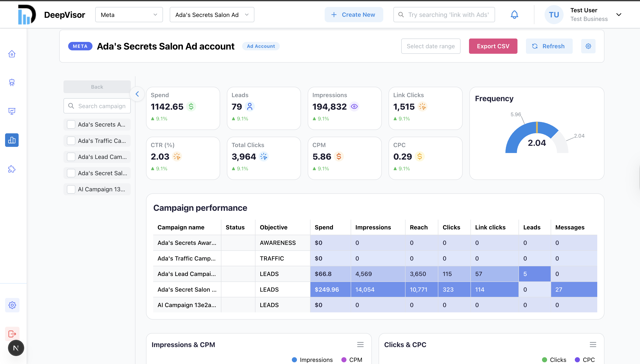Open the puzzle piece integrations icon

[x=12, y=169]
